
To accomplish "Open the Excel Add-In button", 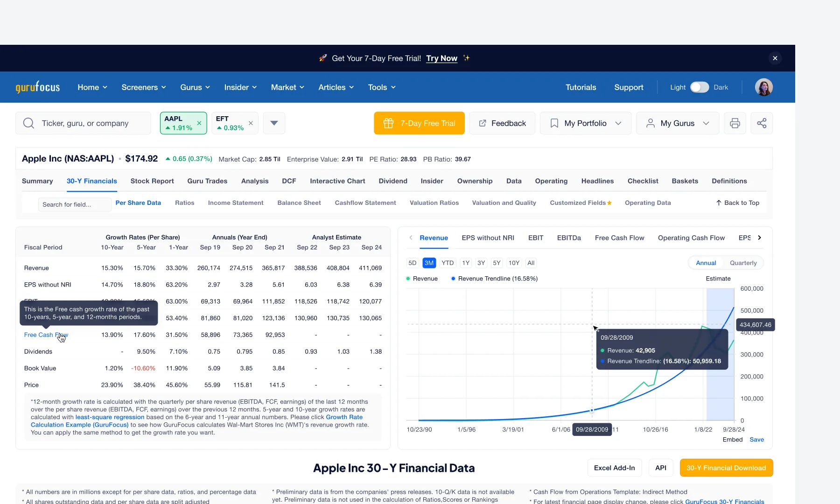I will (614, 468).
